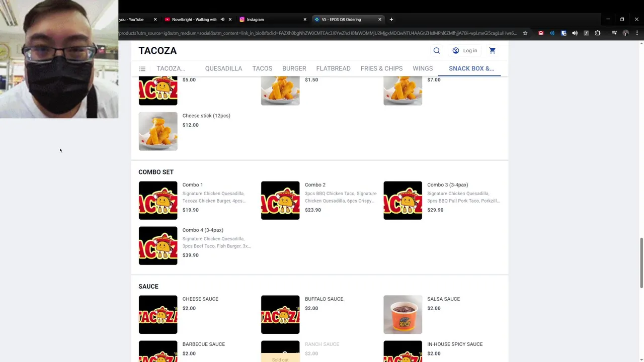The width and height of the screenshot is (644, 362).
Task: Open the category list hamburger icon
Action: click(x=142, y=69)
